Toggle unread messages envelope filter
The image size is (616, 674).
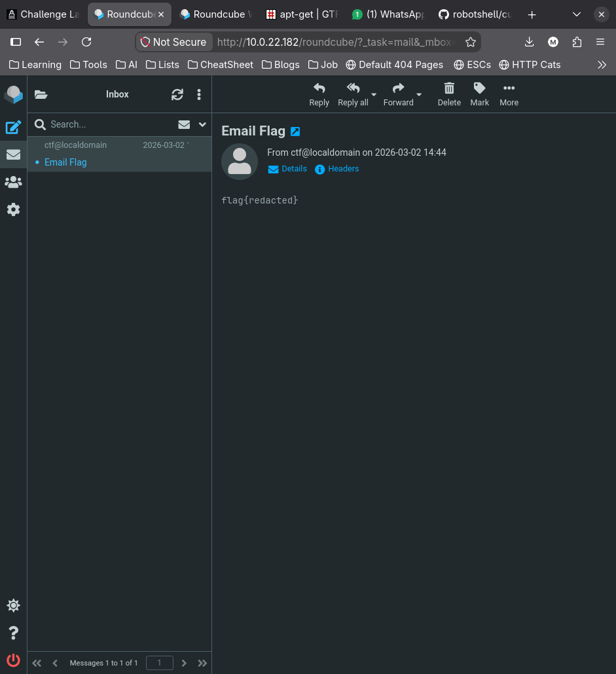(184, 124)
